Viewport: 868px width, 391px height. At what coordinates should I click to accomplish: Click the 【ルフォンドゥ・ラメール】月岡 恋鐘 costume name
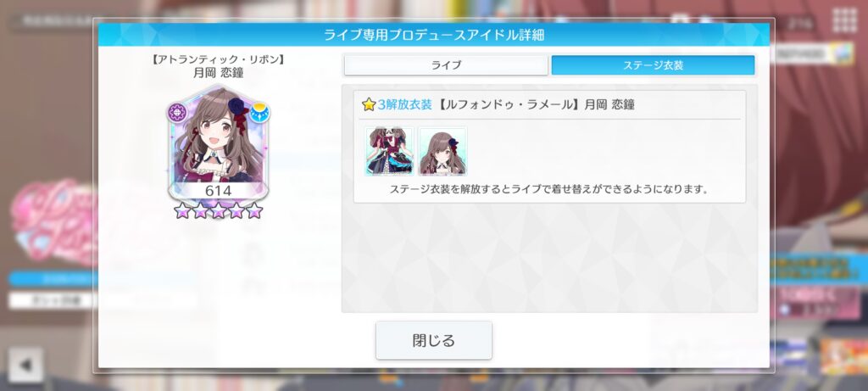click(x=536, y=104)
